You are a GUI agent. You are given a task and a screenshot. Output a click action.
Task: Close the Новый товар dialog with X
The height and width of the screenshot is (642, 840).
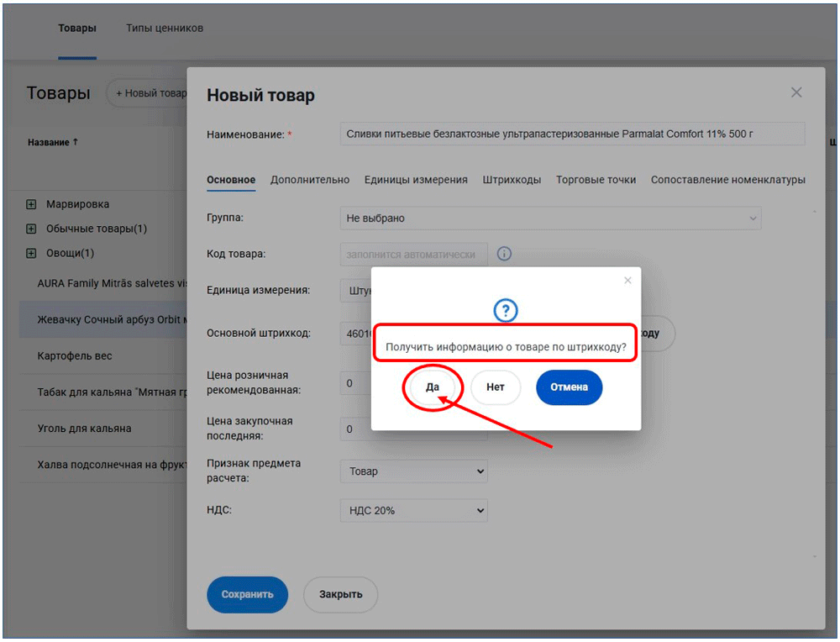[x=796, y=92]
